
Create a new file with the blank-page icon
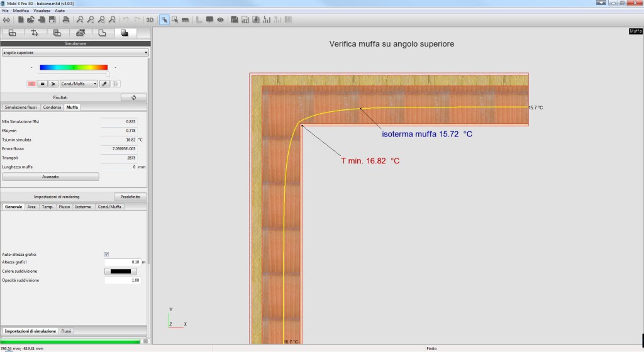pos(21,19)
